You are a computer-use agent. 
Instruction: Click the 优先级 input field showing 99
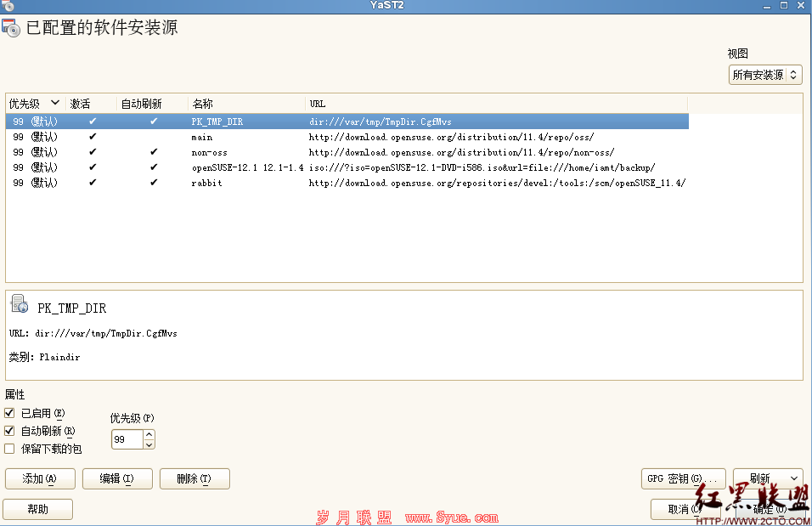(127, 439)
